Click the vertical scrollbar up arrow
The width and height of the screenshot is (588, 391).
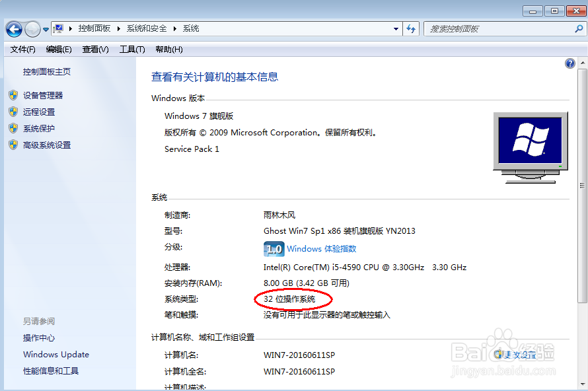(582, 62)
